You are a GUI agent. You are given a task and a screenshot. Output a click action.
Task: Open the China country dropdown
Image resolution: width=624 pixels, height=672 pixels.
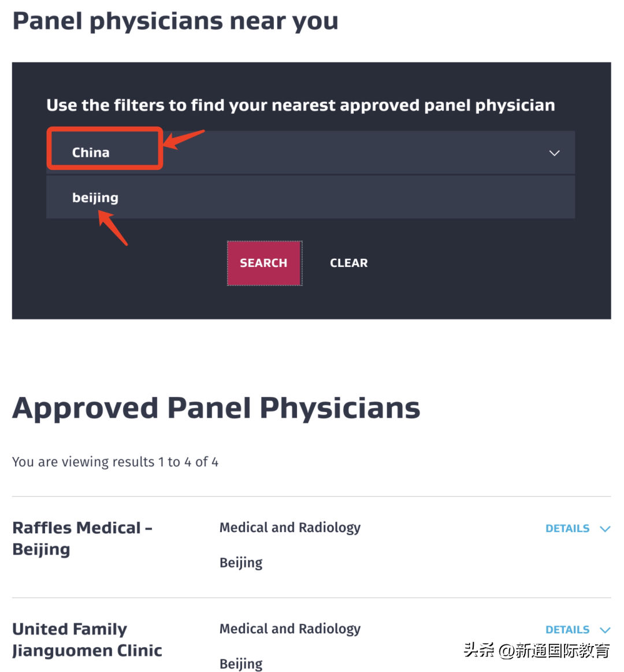pyautogui.click(x=310, y=153)
